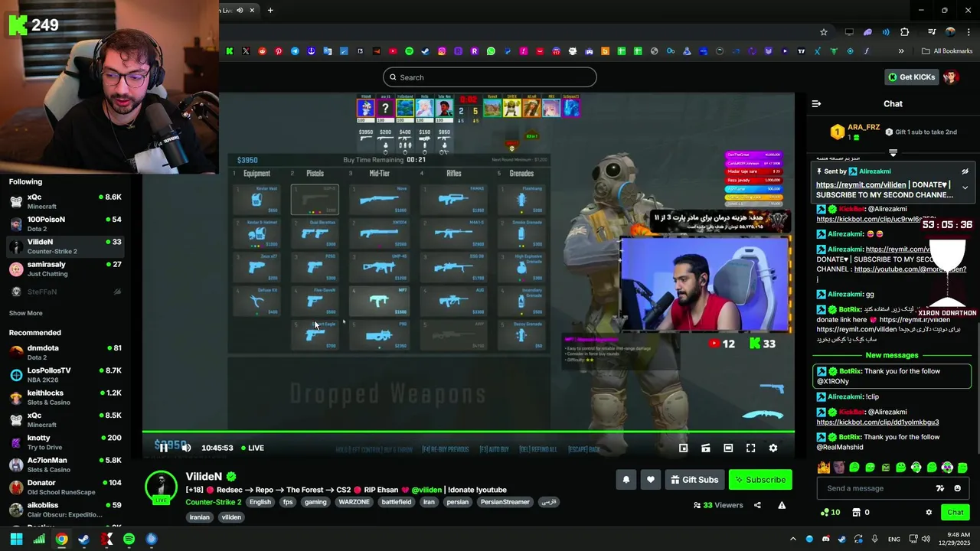The image size is (980, 551).
Task: Select the WARZONE tag
Action: [x=354, y=502]
